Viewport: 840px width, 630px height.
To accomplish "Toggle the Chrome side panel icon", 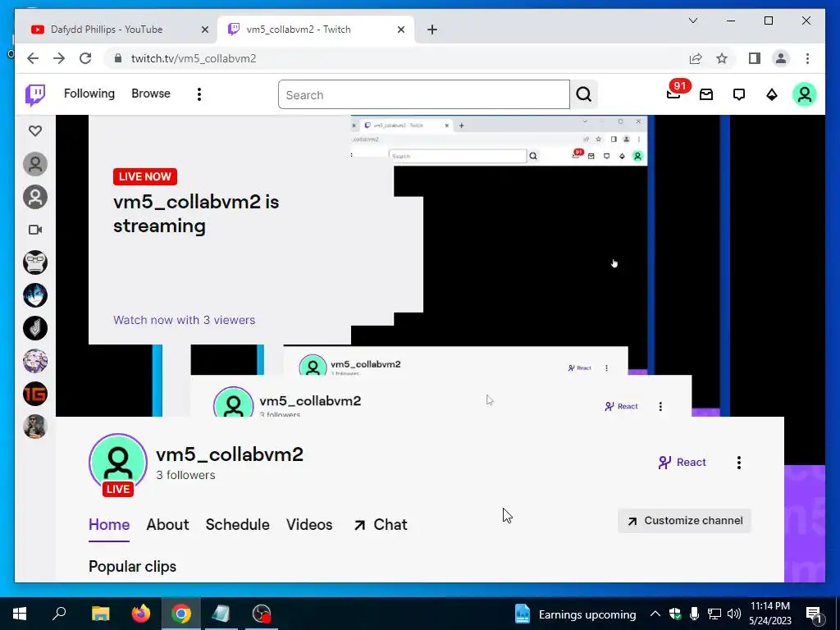I will pyautogui.click(x=755, y=58).
